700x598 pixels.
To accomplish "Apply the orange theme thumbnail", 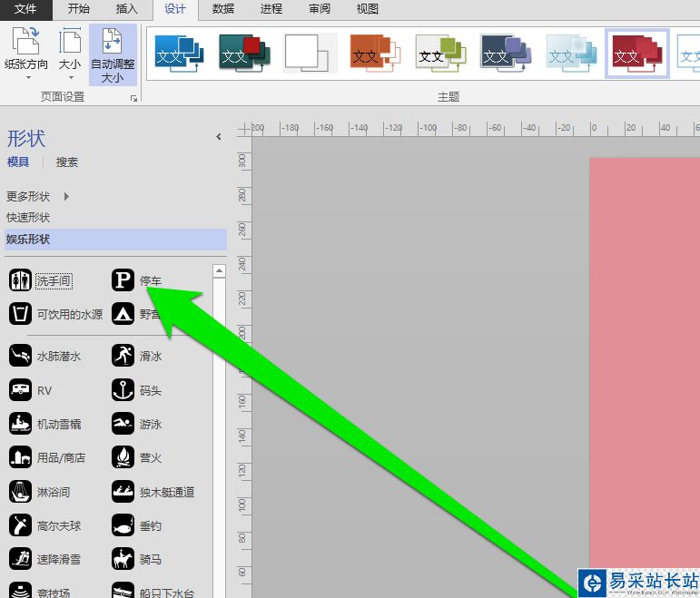I will (375, 54).
